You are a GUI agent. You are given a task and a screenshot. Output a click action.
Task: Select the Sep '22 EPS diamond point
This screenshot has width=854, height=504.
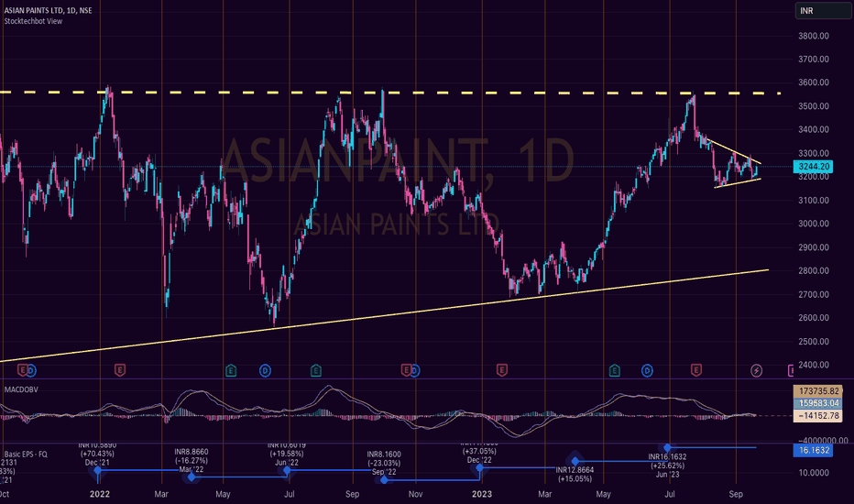click(385, 479)
